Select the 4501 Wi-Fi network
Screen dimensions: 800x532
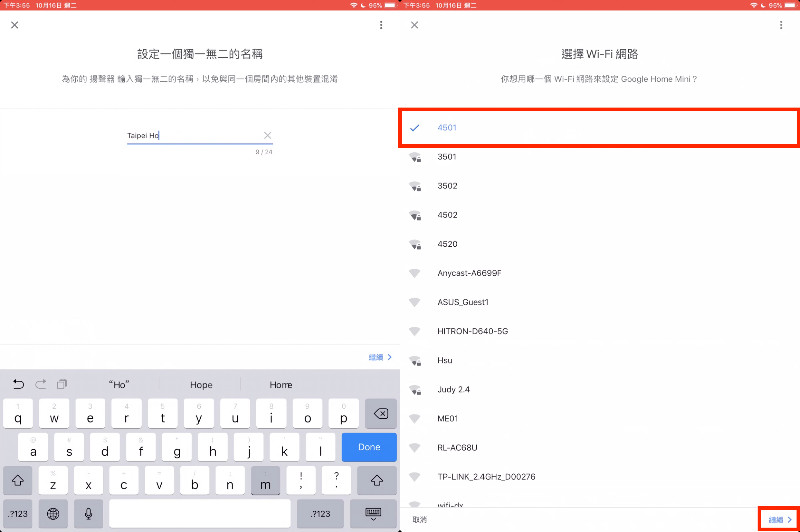point(600,128)
